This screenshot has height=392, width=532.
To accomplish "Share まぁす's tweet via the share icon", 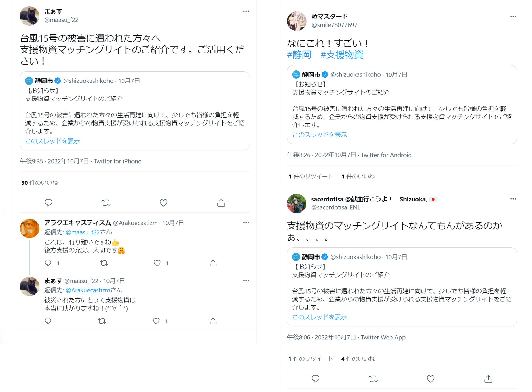I will (221, 203).
